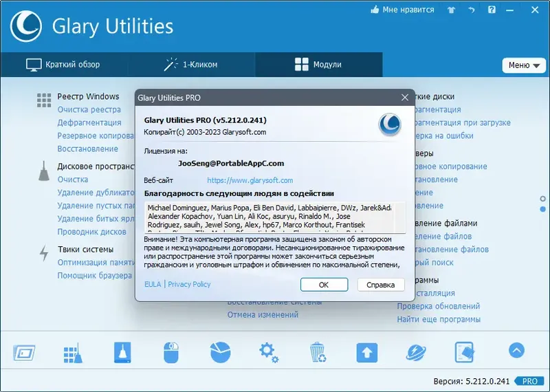The height and width of the screenshot is (392, 550).
Task: Click the PRO badge in status bar
Action: (x=529, y=381)
